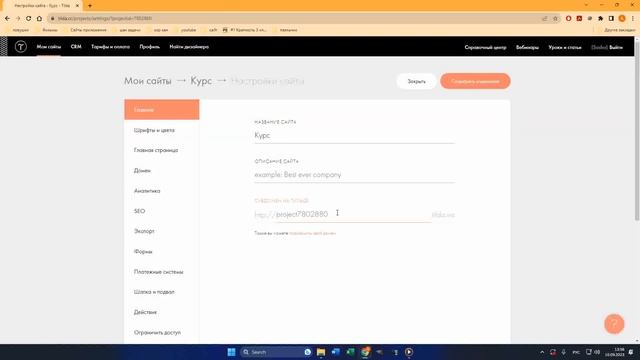This screenshot has width=640, height=360.
Task: Switch to Chrome in the taskbar
Action: [365, 352]
